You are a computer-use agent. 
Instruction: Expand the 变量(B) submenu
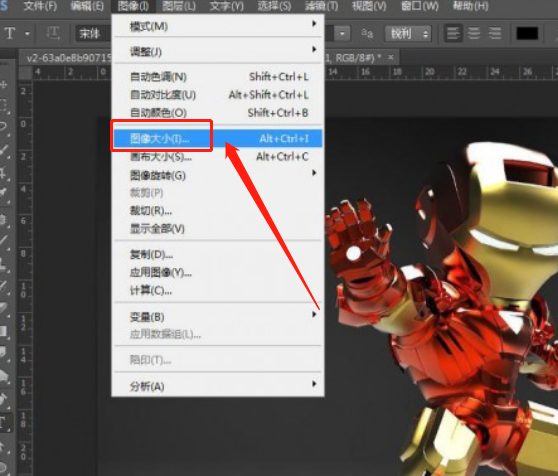tap(217, 316)
